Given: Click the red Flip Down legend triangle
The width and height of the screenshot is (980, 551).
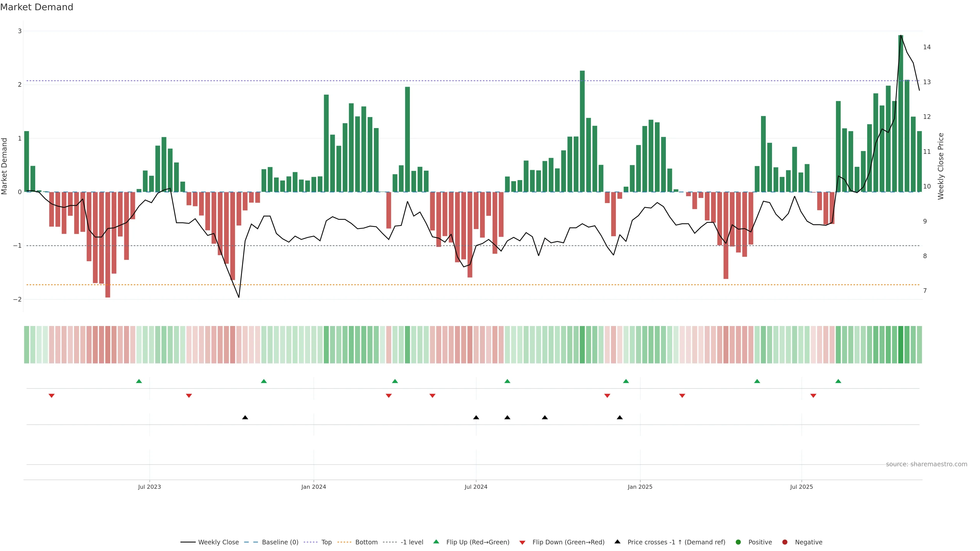Looking at the screenshot, I should click(522, 543).
